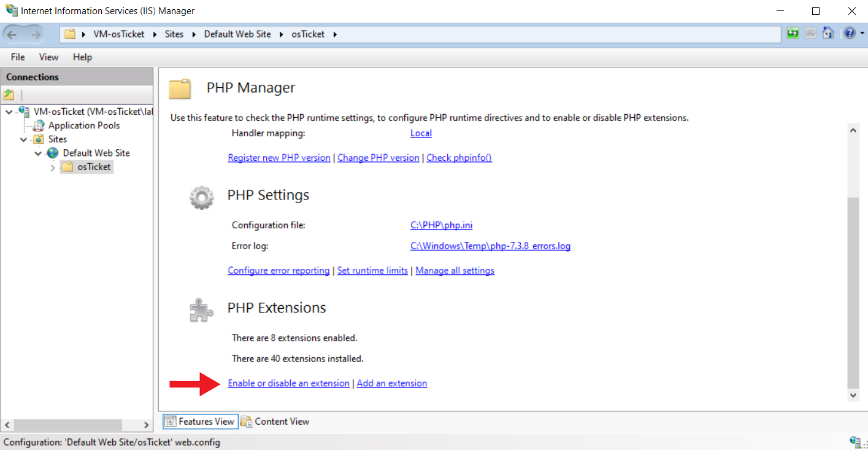Click the Manage all settings link
This screenshot has width=868, height=450.
pyautogui.click(x=455, y=271)
